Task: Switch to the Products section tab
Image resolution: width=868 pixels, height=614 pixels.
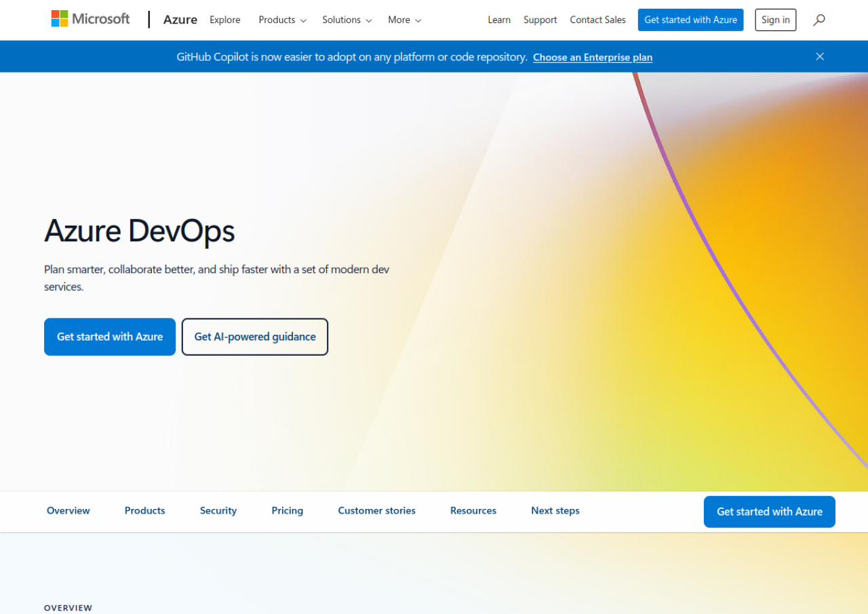Action: coord(145,511)
